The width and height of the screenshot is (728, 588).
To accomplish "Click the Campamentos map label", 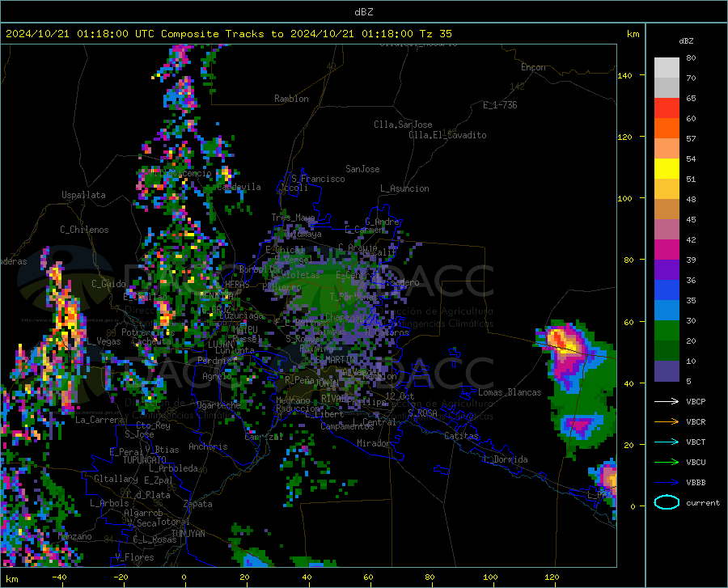I will click(x=347, y=426).
